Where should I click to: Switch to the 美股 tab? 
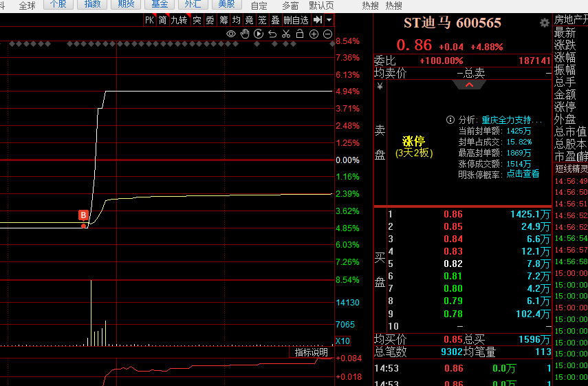(x=226, y=4)
